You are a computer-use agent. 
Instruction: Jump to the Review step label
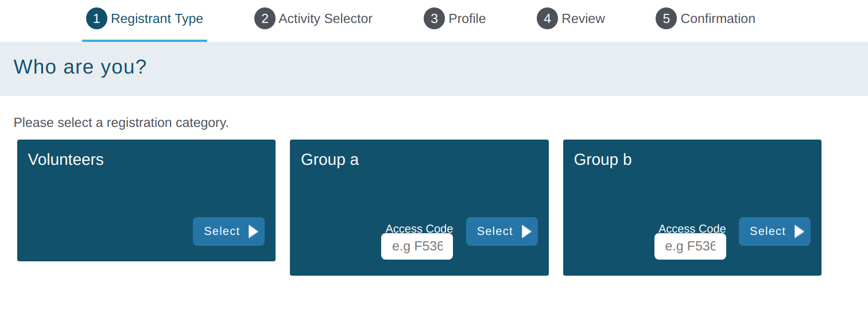(x=583, y=18)
